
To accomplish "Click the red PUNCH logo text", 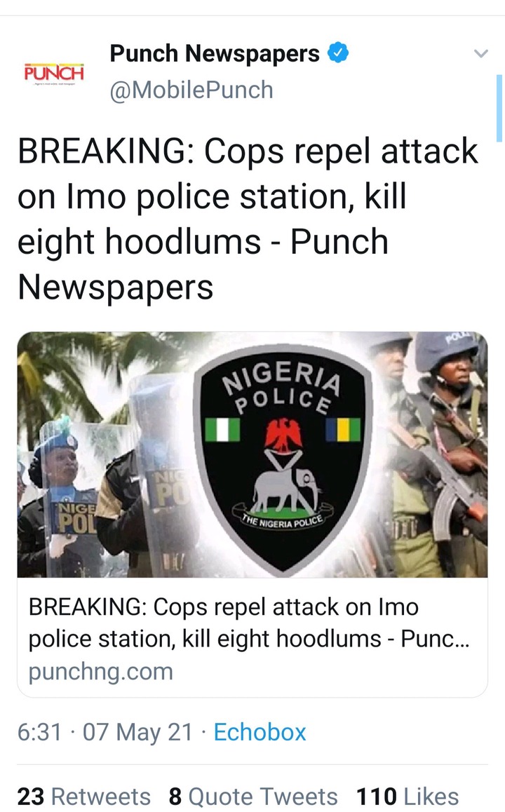I will coord(54,72).
